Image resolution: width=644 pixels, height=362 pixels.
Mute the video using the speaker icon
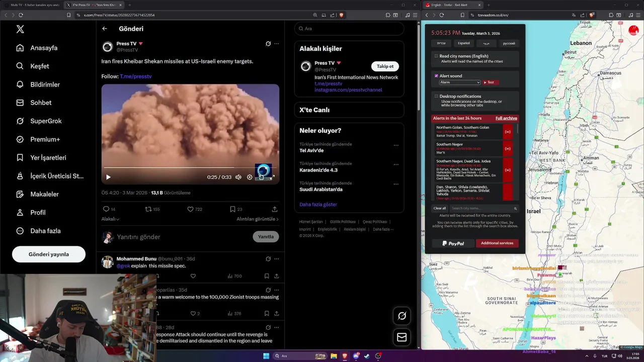(x=238, y=177)
